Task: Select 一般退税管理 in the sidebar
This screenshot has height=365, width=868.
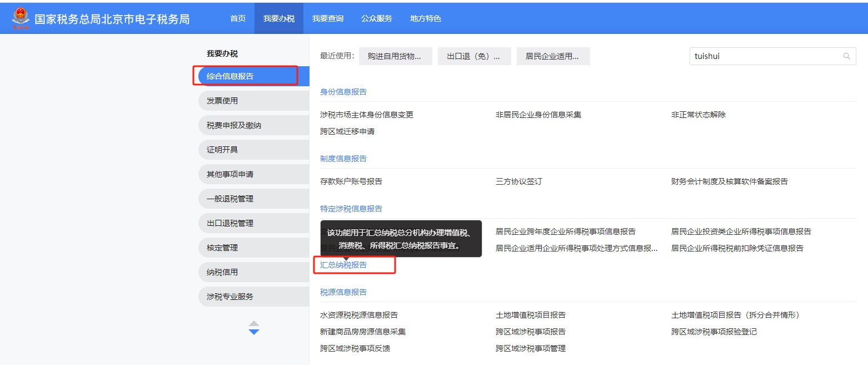Action: [x=253, y=199]
